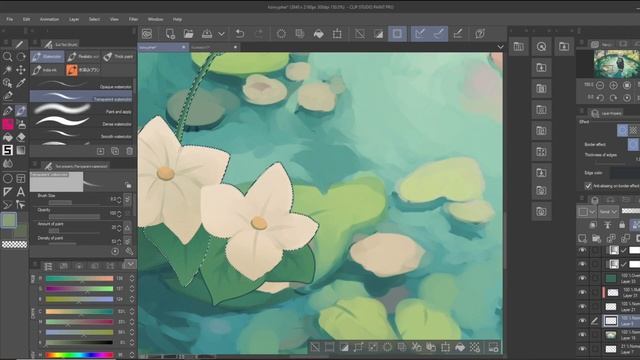Collapse the color slider panel with chevron
Image resolution: width=640 pixels, height=360 pixels.
pos(130,265)
